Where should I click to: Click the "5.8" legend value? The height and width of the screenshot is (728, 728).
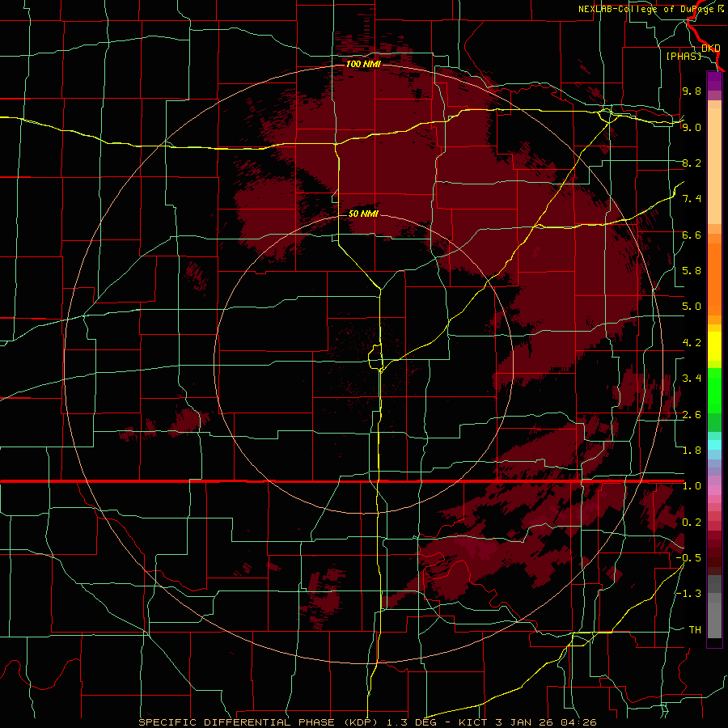(692, 271)
